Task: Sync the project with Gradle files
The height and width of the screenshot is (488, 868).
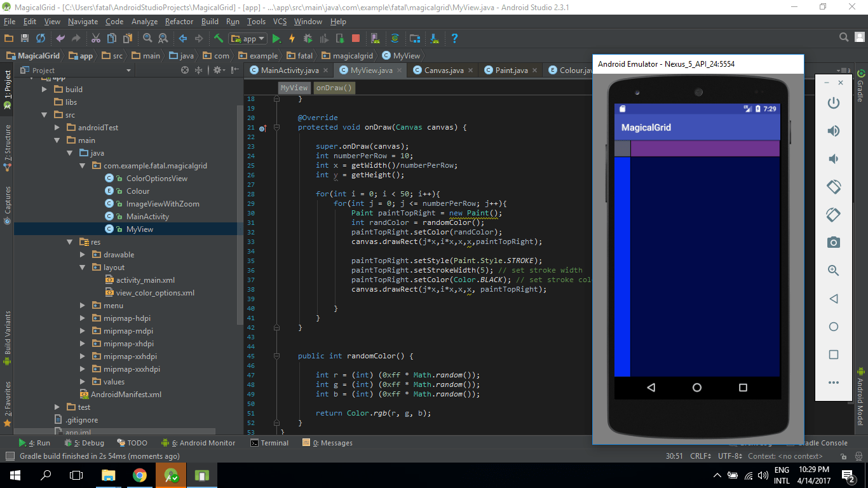Action: click(x=395, y=38)
